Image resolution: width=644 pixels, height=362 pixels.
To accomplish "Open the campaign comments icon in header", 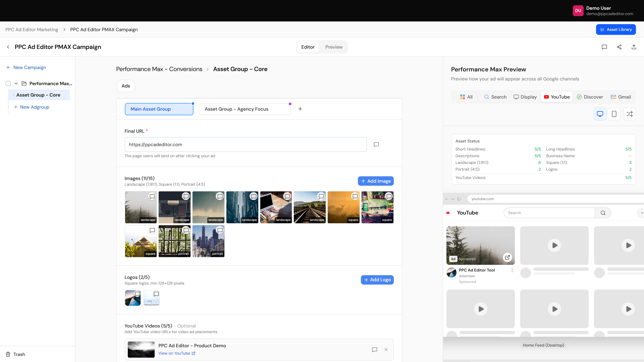I will 604,47.
